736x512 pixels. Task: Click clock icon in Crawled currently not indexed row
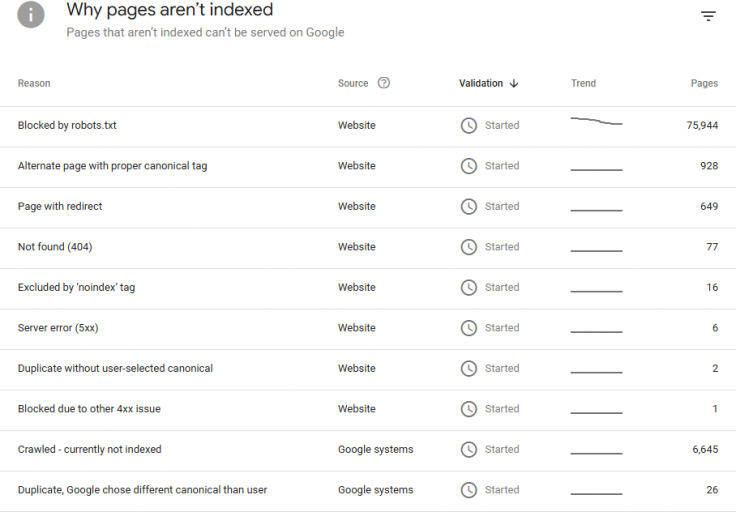468,449
